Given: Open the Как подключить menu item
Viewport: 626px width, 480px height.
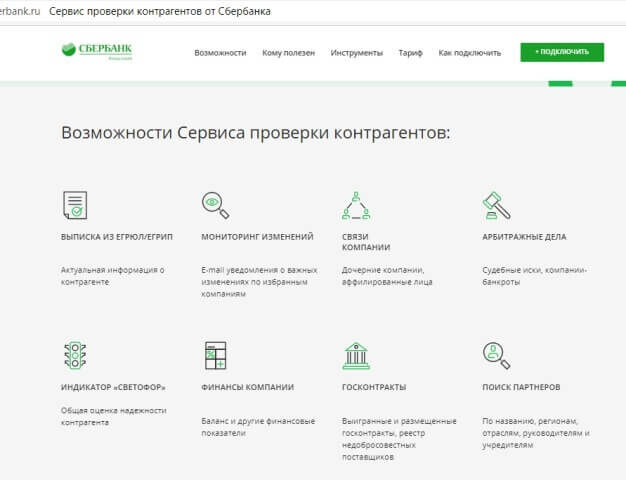Looking at the screenshot, I should (x=470, y=53).
